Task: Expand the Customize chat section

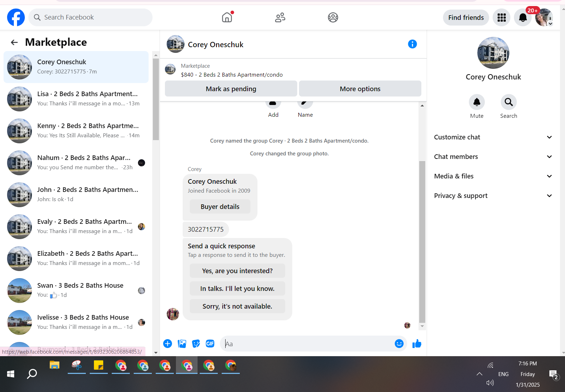Action: (x=493, y=137)
